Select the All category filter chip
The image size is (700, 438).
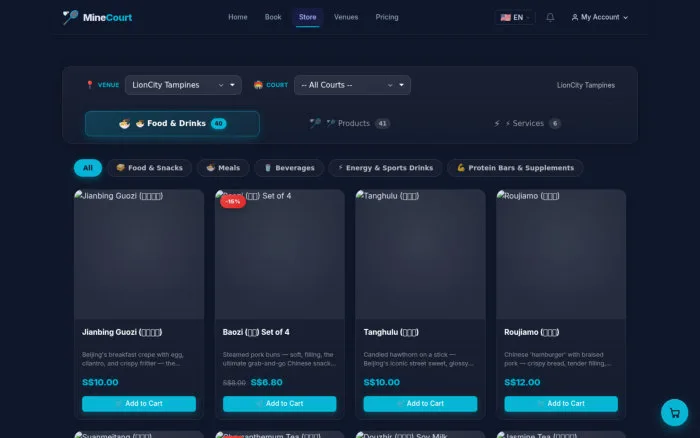tap(88, 168)
